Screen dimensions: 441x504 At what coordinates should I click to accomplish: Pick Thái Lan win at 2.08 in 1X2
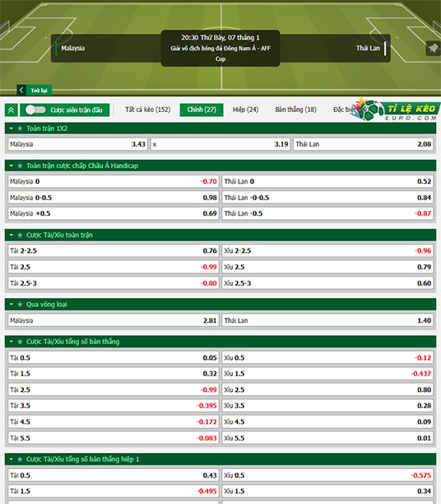coord(364,144)
